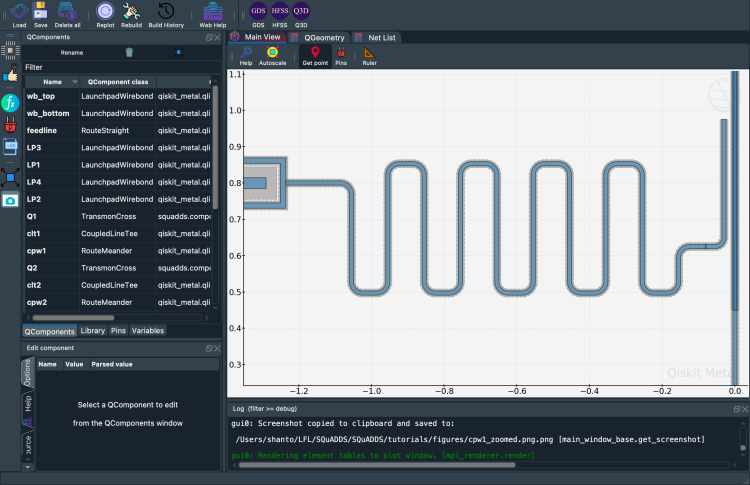The height and width of the screenshot is (485, 750).
Task: Select the wb_bottom component row
Action: [x=118, y=113]
